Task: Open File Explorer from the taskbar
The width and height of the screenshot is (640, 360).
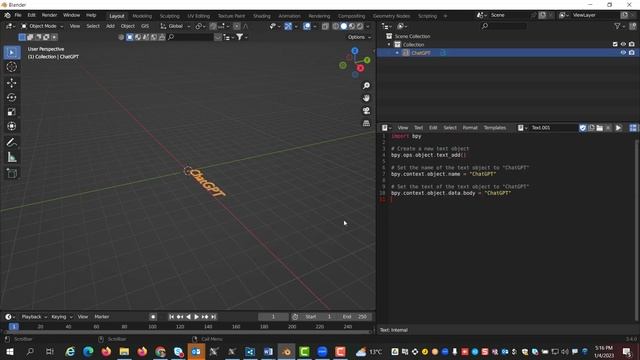Action: [x=124, y=351]
